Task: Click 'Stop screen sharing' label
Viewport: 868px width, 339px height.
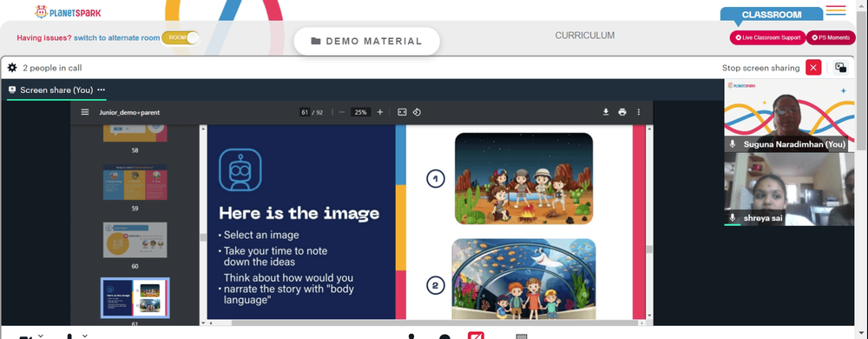Action: tap(760, 68)
